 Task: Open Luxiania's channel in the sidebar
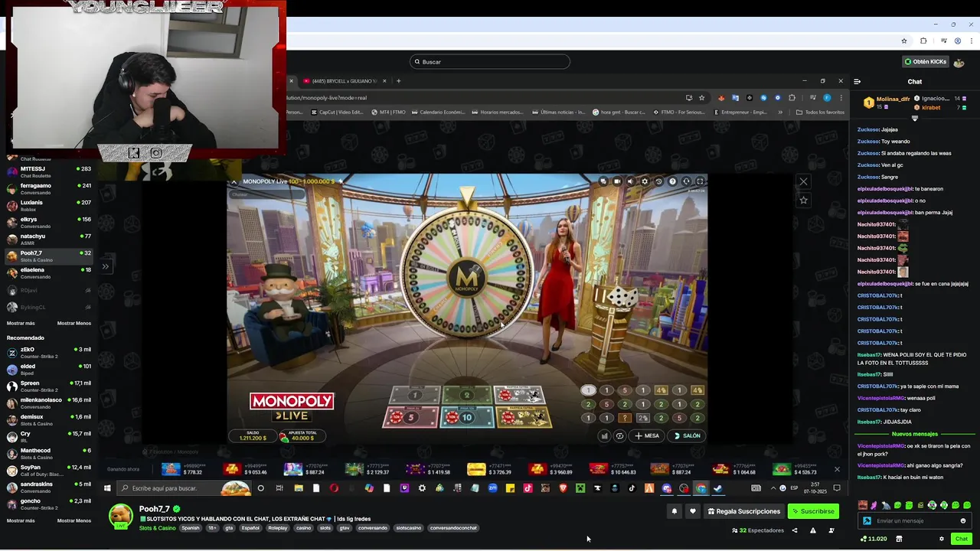[x=47, y=205]
